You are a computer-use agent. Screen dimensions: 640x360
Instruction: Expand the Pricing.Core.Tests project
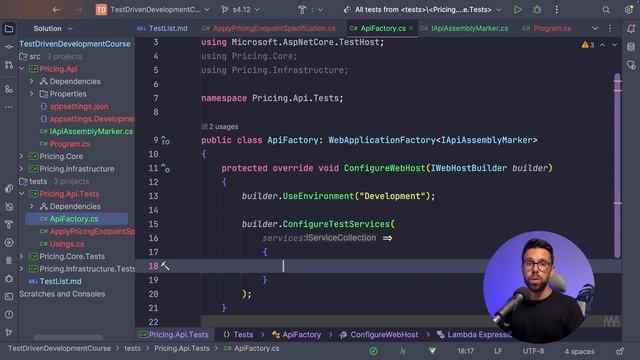tap(22, 256)
